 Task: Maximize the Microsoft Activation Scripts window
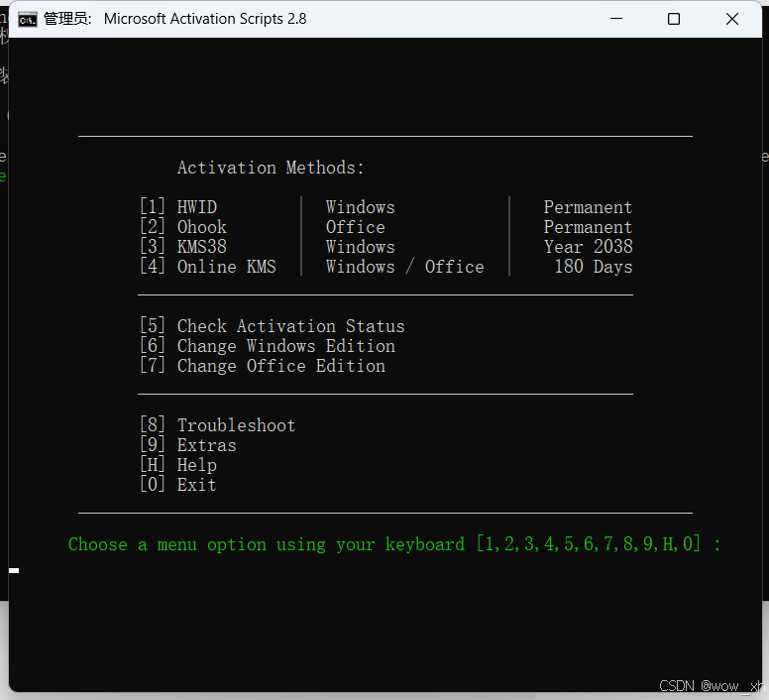click(x=674, y=19)
